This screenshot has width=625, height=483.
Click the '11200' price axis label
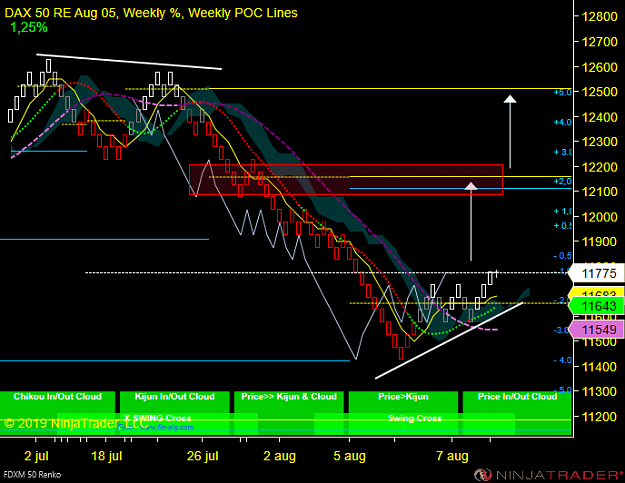coord(599,417)
